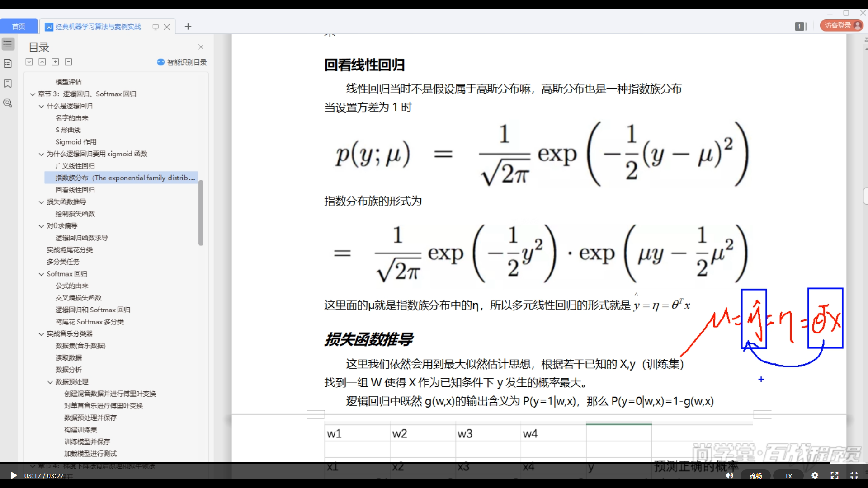The height and width of the screenshot is (488, 868).
Task: Open the outline list icon in left sidebar
Action: [8, 44]
